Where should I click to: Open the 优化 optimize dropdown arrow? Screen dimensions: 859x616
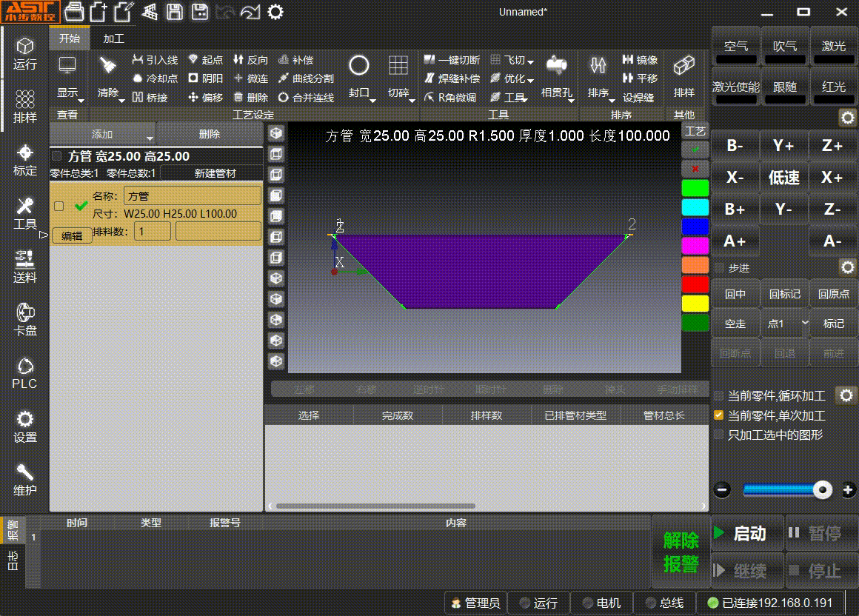530,80
